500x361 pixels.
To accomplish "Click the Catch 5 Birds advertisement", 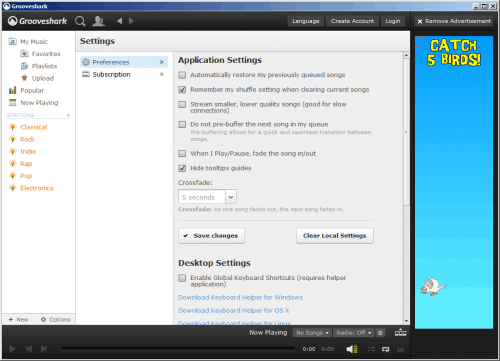I will pyautogui.click(x=454, y=182).
